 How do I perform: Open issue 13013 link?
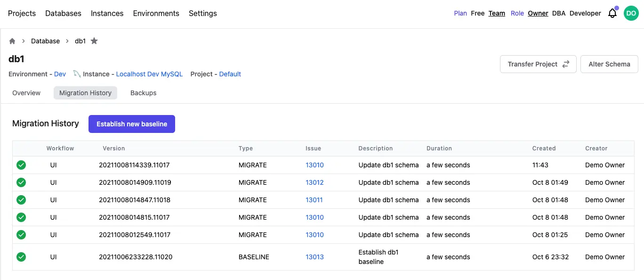tap(314, 257)
